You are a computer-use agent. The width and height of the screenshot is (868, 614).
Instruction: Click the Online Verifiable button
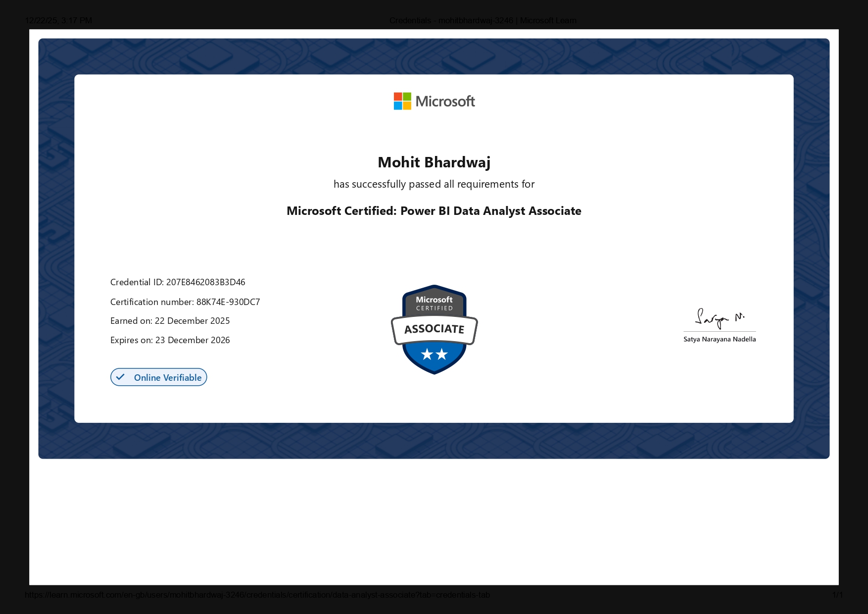[158, 377]
